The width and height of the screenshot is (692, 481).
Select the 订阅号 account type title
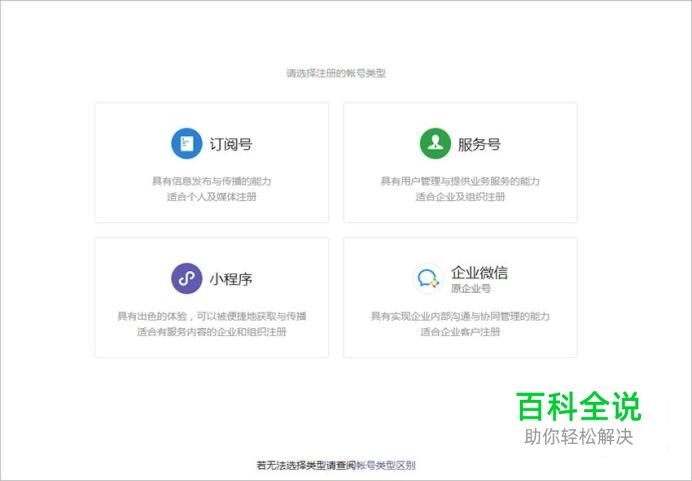230,144
